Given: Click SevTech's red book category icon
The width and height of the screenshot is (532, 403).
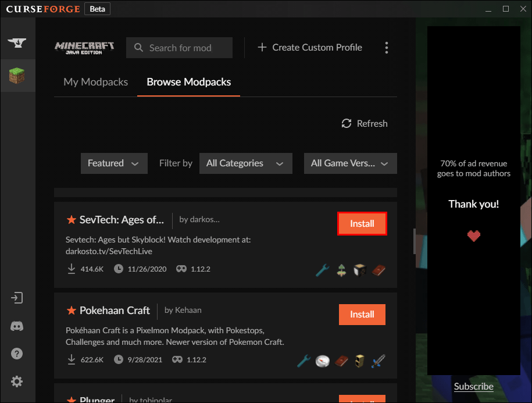Looking at the screenshot, I should (x=379, y=270).
